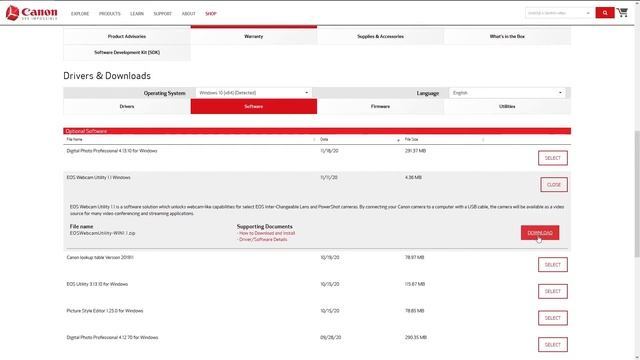Open Product Advisories tab

127,36
